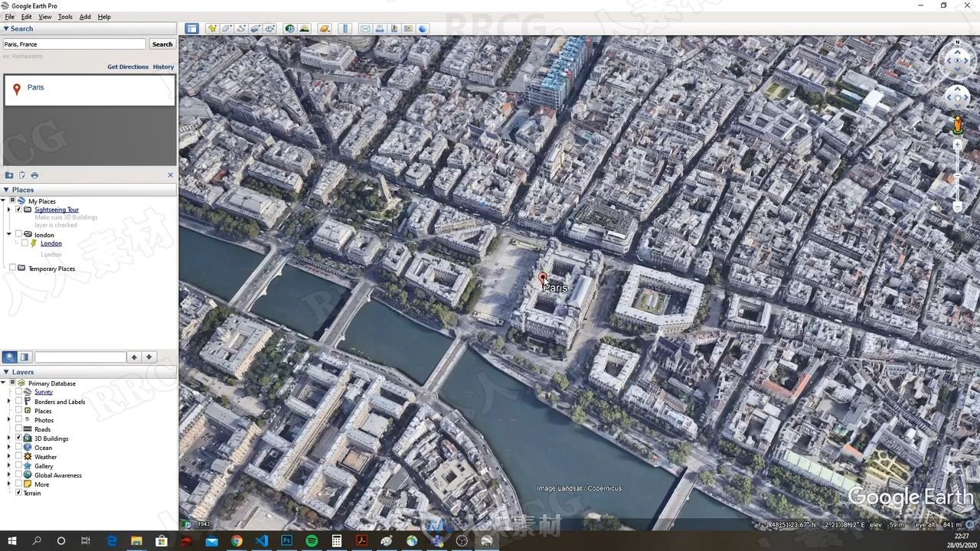Click the zoom in plus button

click(957, 145)
